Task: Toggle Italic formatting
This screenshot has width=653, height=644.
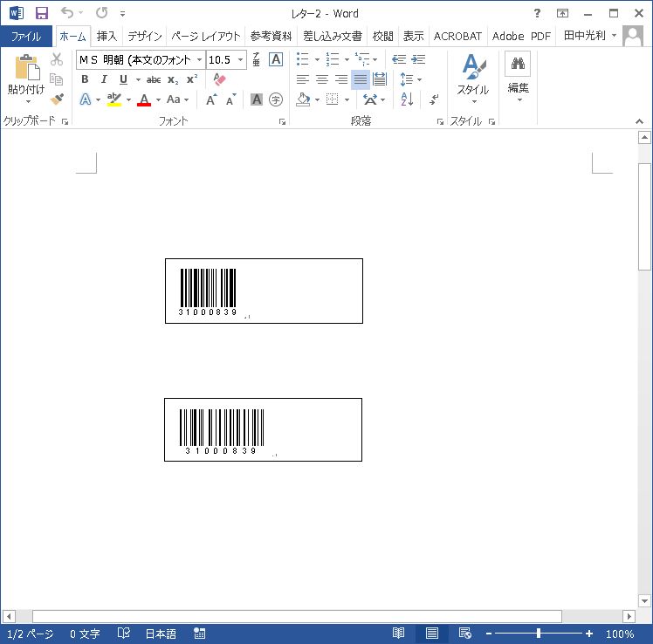Action: (x=104, y=79)
